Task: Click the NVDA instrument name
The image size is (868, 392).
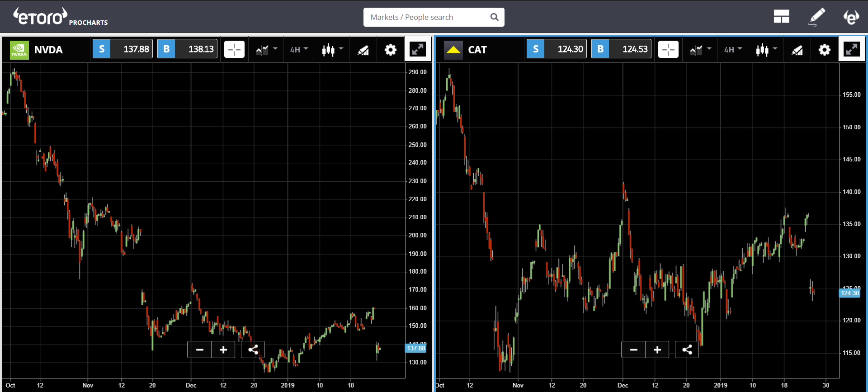Action: [48, 50]
